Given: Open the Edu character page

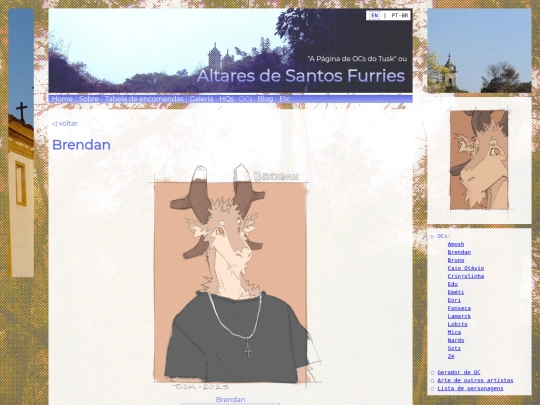Looking at the screenshot, I should coord(453,284).
